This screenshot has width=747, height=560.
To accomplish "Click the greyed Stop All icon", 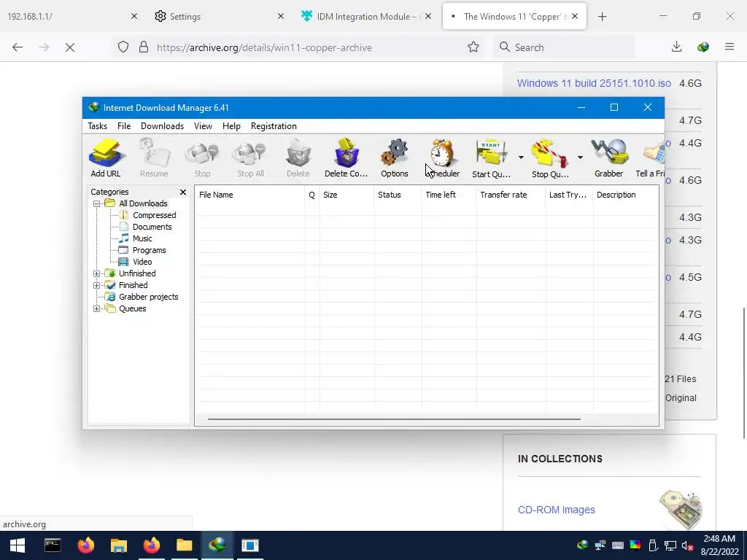I will point(251,158).
